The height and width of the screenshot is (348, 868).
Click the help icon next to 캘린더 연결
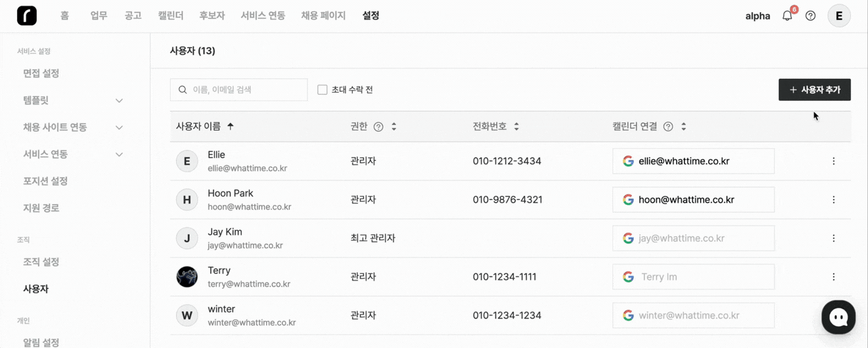[x=668, y=127]
